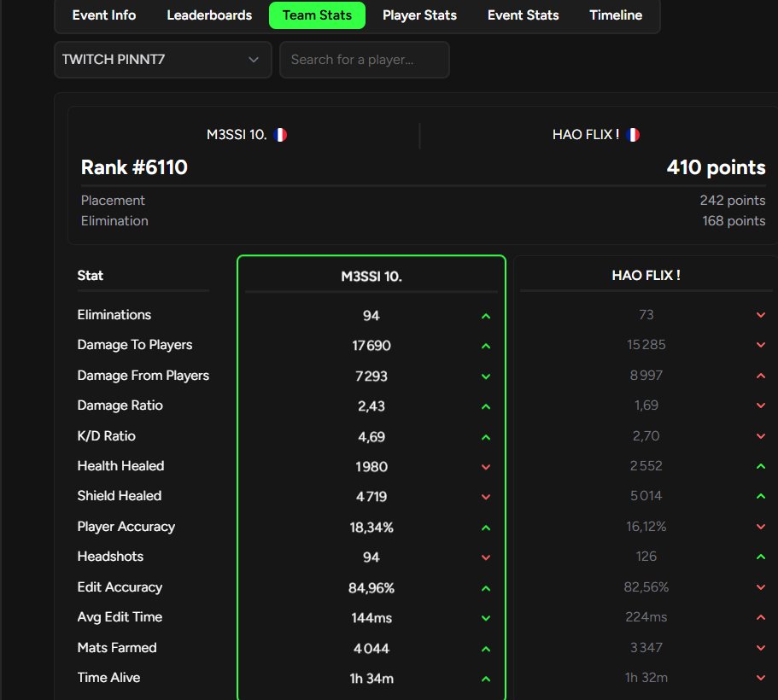Go to the Player Stats tab
778x700 pixels.
(x=419, y=15)
